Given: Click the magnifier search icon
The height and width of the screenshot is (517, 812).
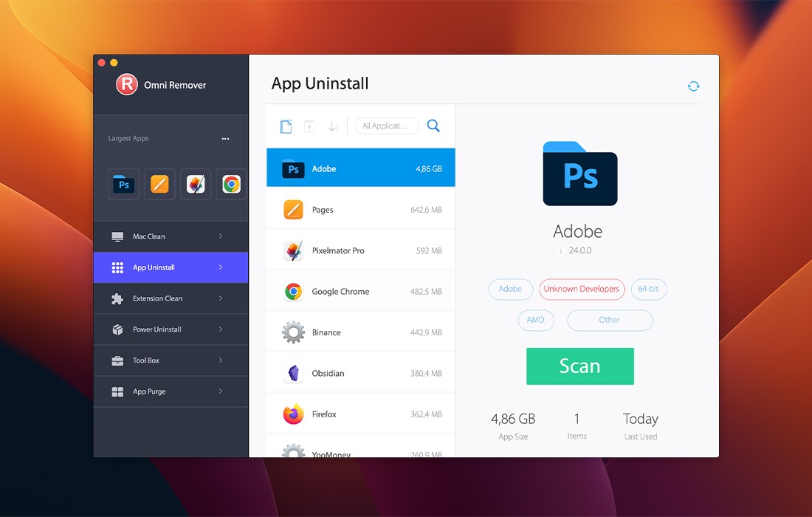Looking at the screenshot, I should point(433,126).
